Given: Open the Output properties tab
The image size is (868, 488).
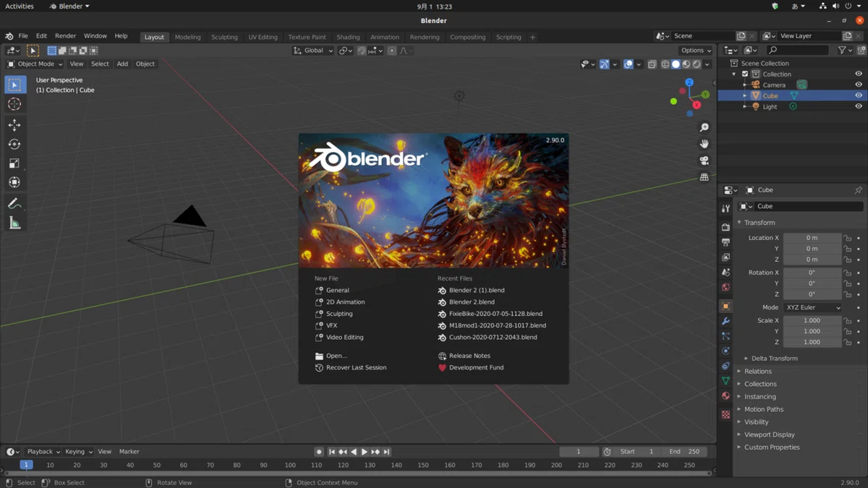Looking at the screenshot, I should click(726, 242).
